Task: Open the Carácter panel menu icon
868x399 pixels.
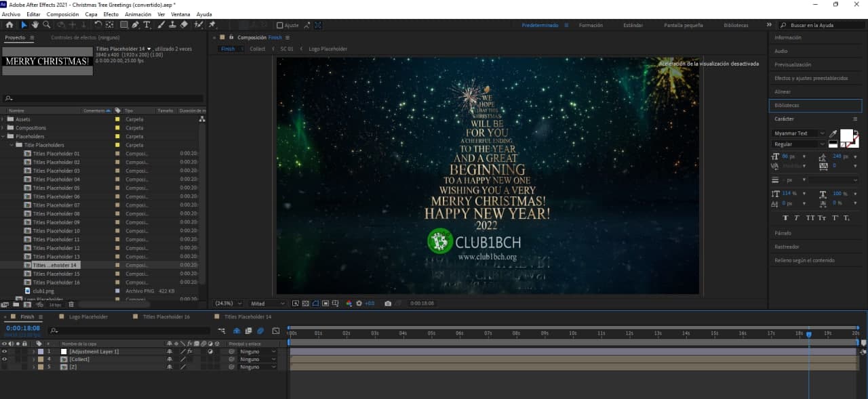Action: coord(855,119)
